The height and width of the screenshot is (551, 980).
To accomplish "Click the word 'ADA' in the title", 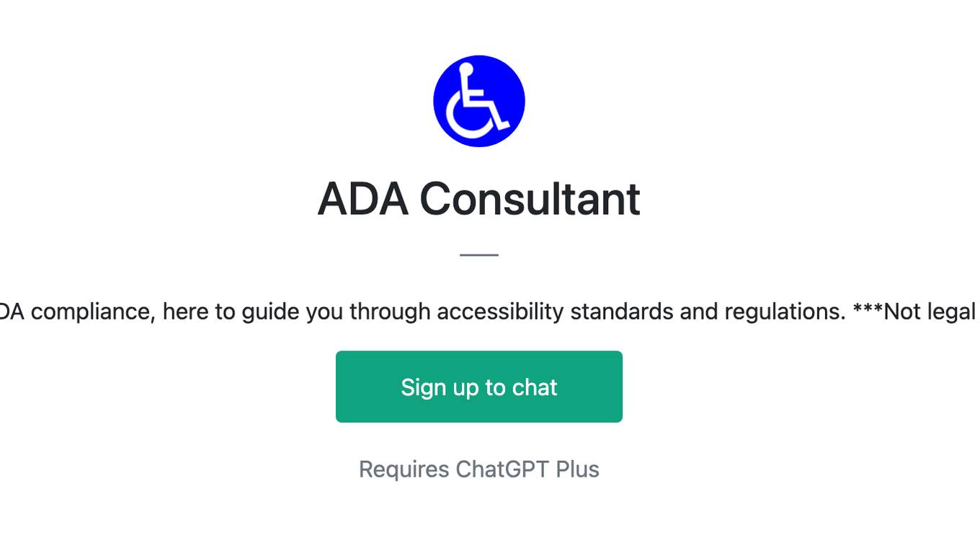I will (x=362, y=198).
